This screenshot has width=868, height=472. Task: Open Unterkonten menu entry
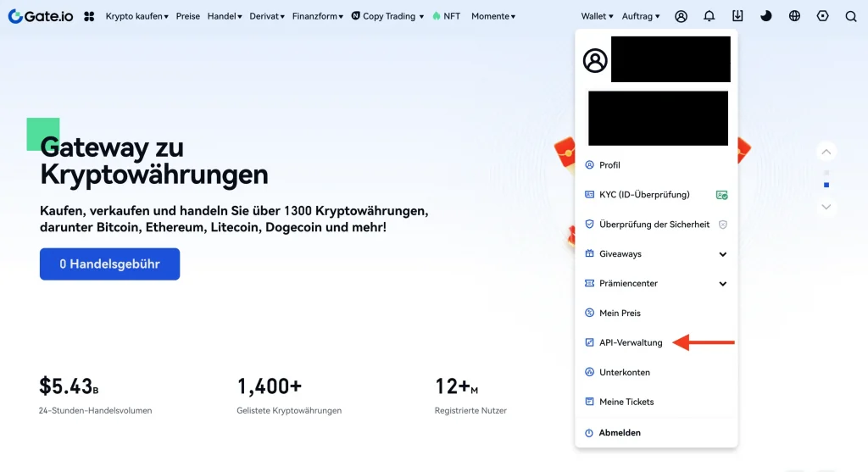pyautogui.click(x=624, y=373)
